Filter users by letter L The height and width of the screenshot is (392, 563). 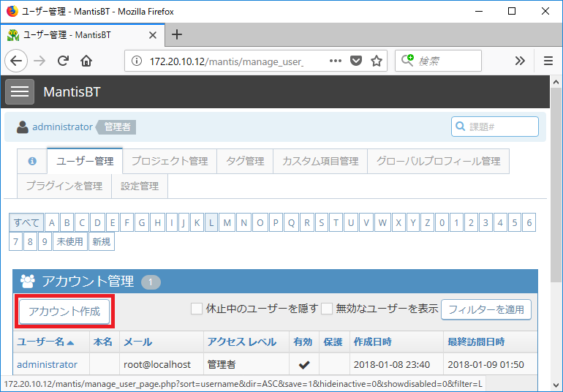point(211,222)
